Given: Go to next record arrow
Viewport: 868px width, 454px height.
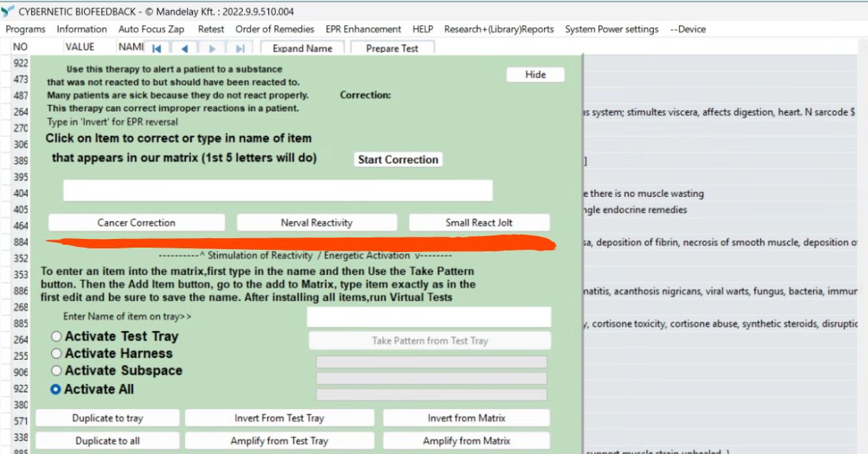Looking at the screenshot, I should pyautogui.click(x=212, y=49).
